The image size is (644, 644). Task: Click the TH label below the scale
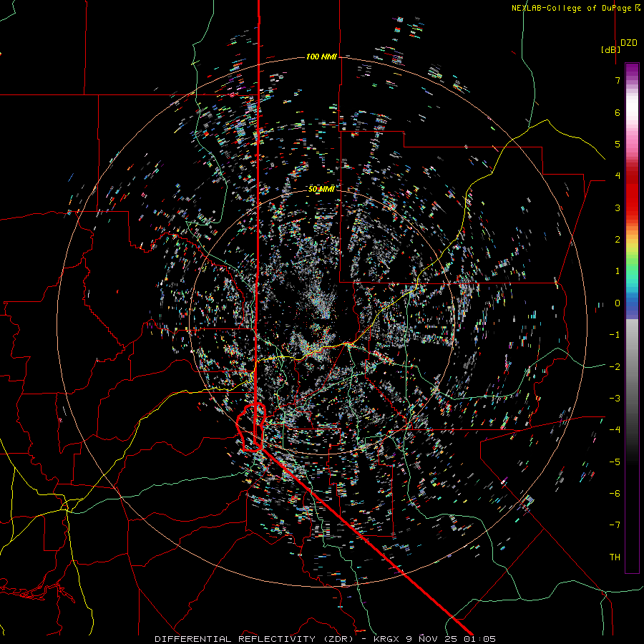coord(615,557)
